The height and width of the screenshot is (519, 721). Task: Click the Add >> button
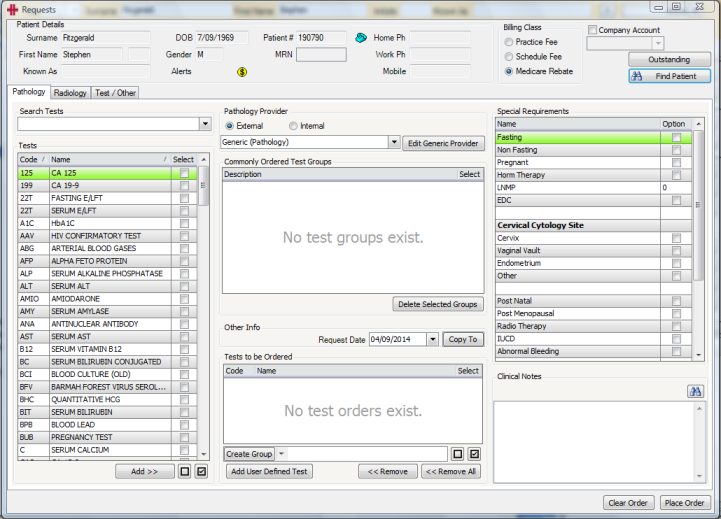pyautogui.click(x=144, y=472)
